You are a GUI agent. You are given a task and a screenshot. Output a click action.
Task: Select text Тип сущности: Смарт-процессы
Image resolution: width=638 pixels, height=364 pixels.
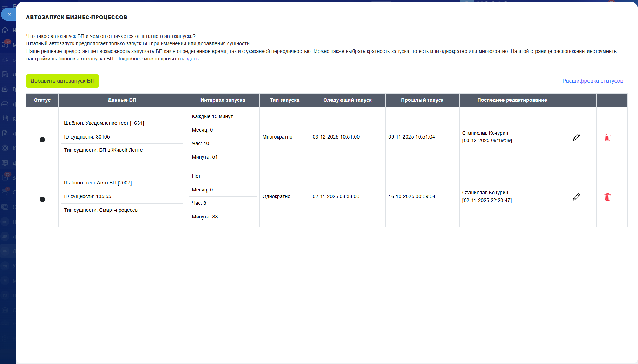[x=101, y=210]
